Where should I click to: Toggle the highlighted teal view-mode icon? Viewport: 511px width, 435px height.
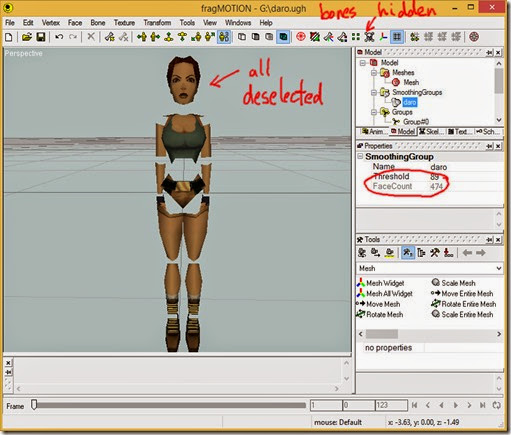click(283, 37)
